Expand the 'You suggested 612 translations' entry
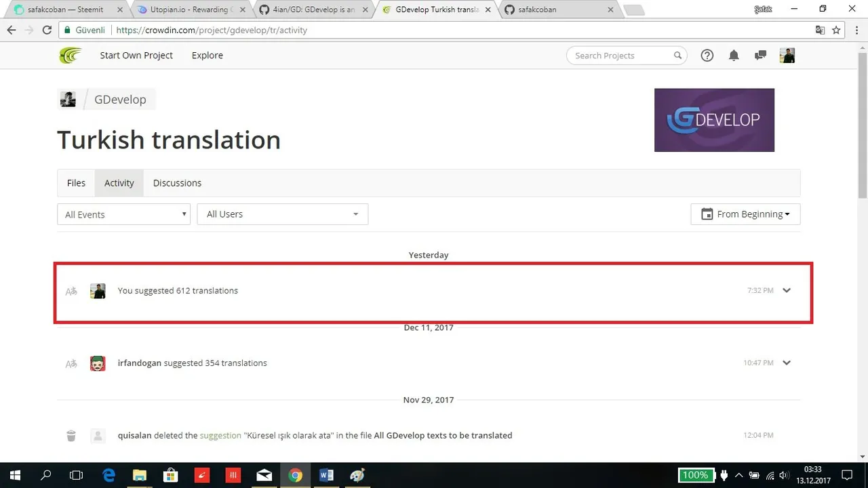 (787, 291)
